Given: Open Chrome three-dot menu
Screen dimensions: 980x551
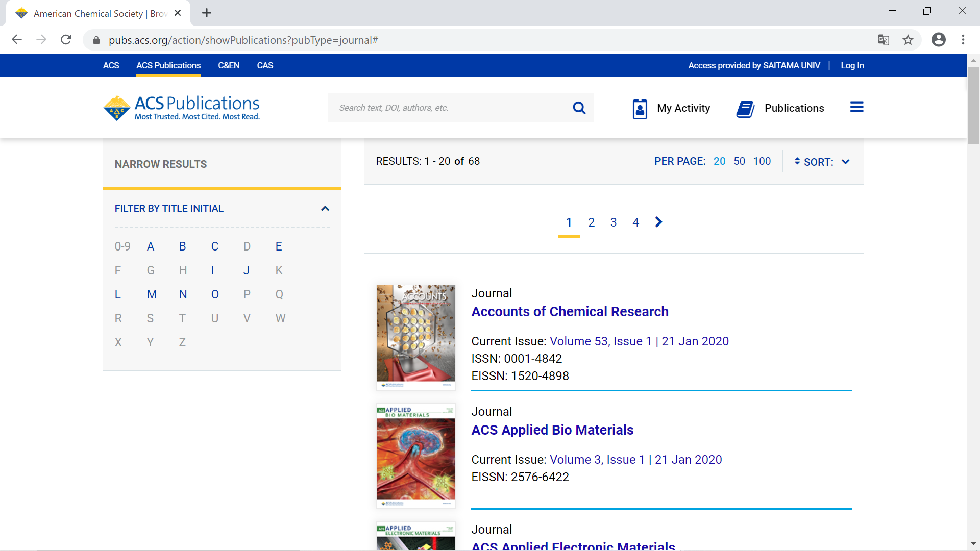Looking at the screenshot, I should click(x=963, y=40).
